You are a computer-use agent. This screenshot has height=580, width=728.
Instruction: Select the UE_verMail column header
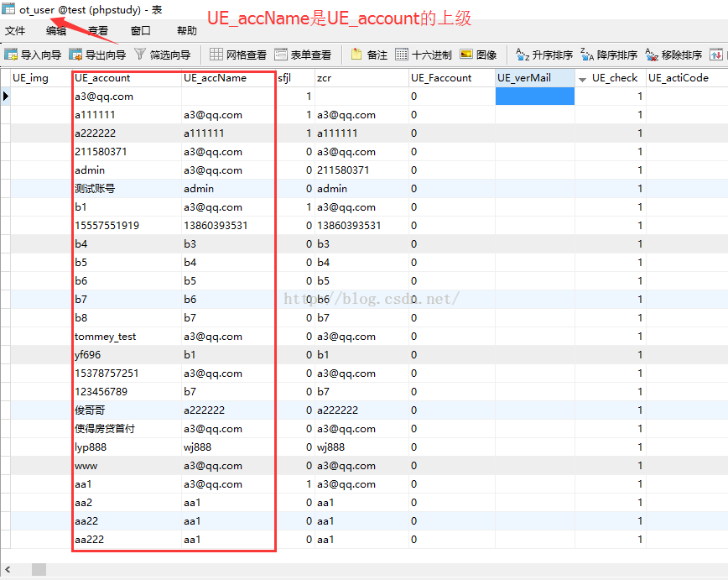pyautogui.click(x=535, y=77)
